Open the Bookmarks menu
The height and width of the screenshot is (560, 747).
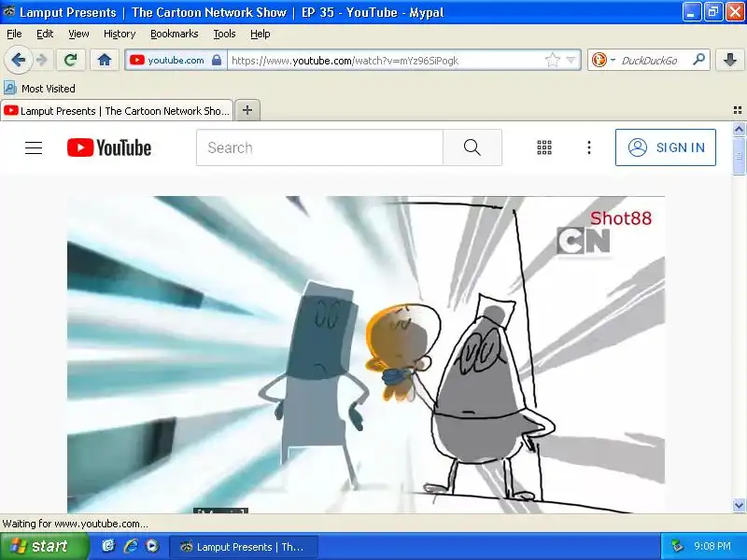[x=175, y=34]
